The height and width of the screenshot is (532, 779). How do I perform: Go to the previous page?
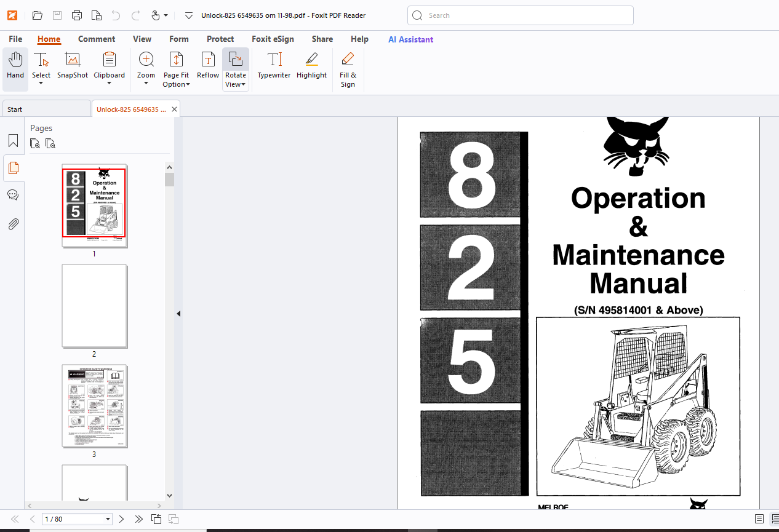(x=32, y=519)
